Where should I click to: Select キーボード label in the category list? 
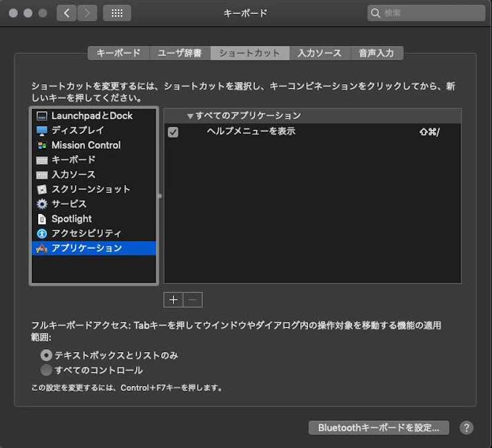click(x=73, y=160)
